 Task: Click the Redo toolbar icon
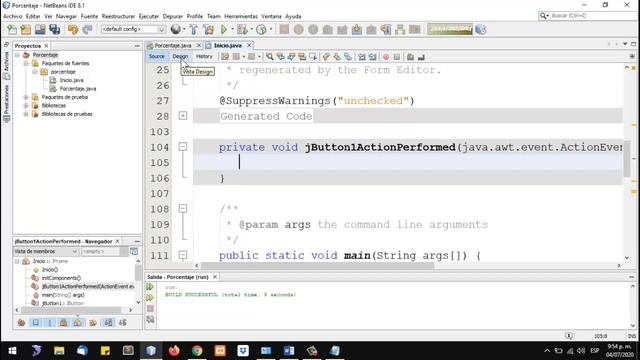click(87, 29)
